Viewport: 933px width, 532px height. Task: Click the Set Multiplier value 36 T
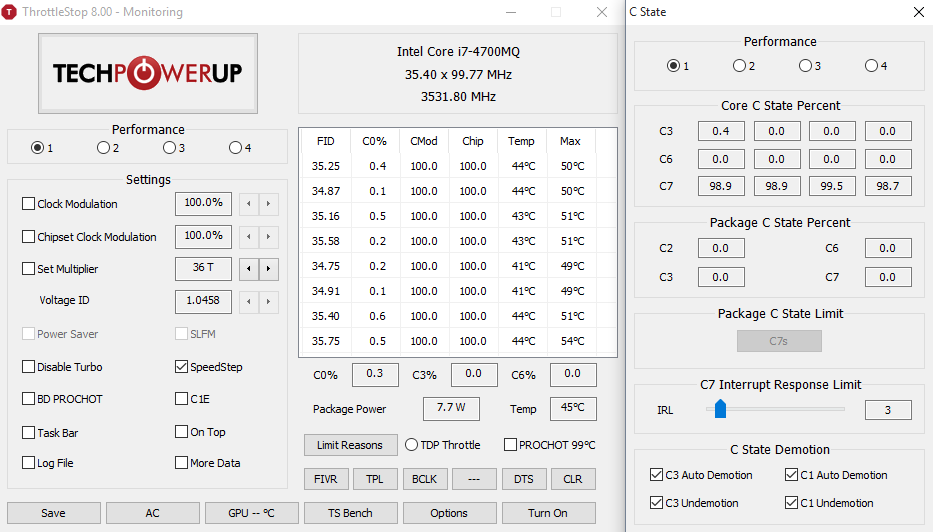(203, 268)
